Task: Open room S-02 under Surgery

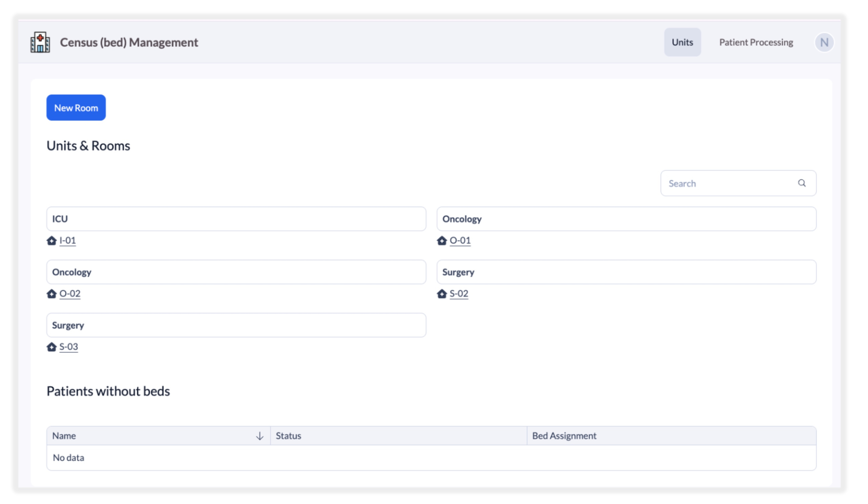Action: pos(458,294)
